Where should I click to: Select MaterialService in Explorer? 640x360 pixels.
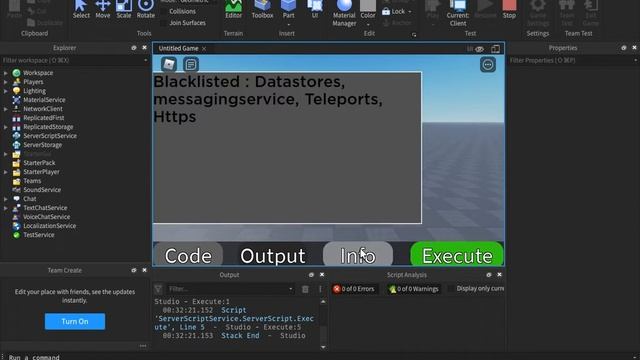(44, 100)
